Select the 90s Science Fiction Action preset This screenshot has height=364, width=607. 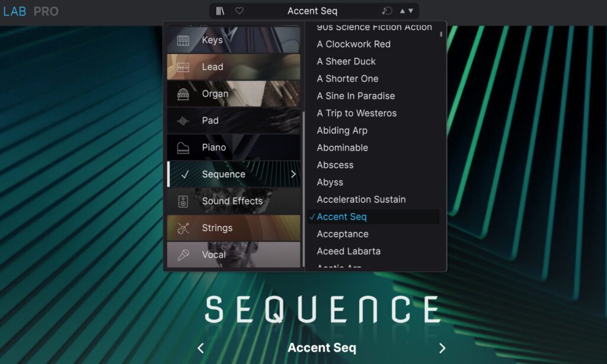tap(374, 27)
